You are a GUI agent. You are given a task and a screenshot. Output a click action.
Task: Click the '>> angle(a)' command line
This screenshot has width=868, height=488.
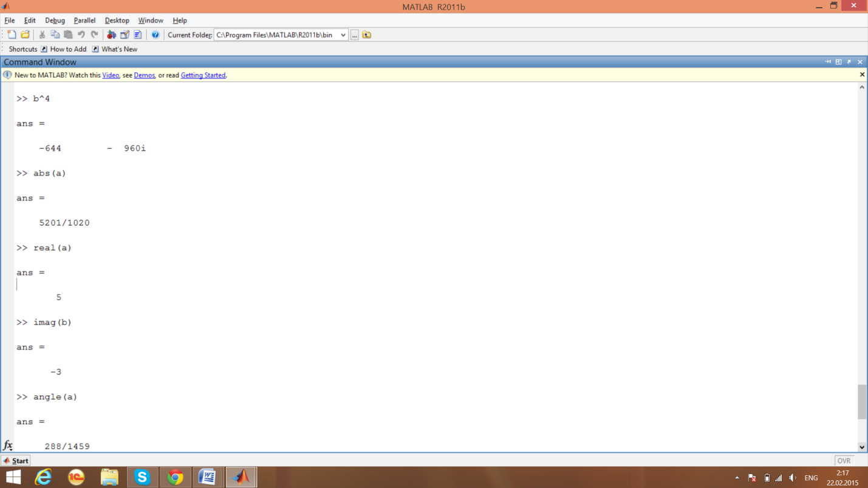click(47, 397)
